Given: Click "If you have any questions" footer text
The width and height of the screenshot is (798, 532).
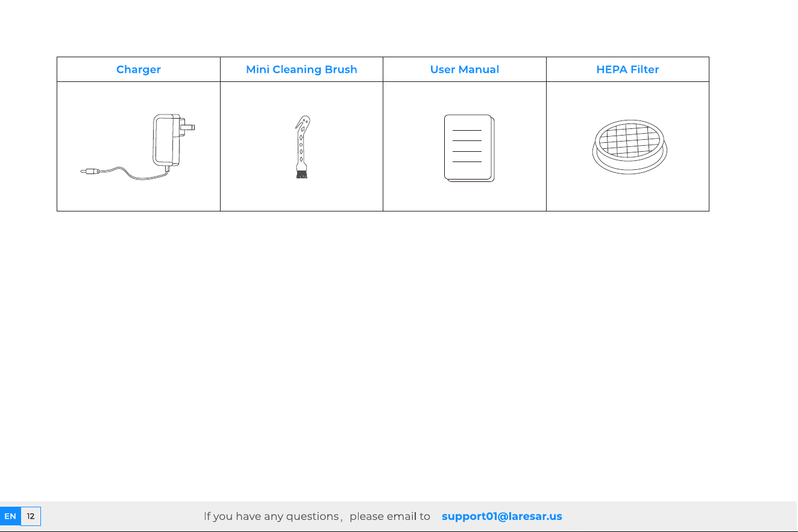Looking at the screenshot, I should pyautogui.click(x=271, y=516).
